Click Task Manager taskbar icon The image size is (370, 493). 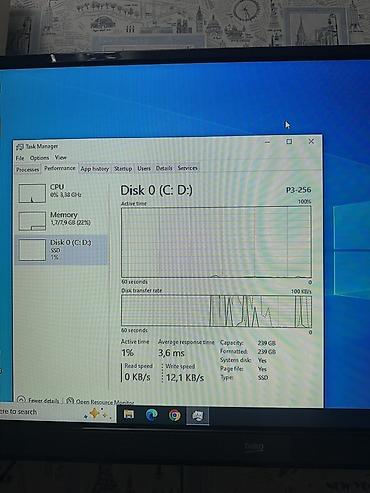coord(198,416)
